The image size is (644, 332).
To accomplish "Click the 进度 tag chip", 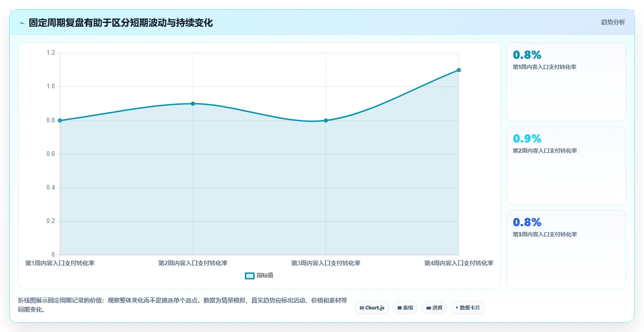I will click(x=434, y=308).
